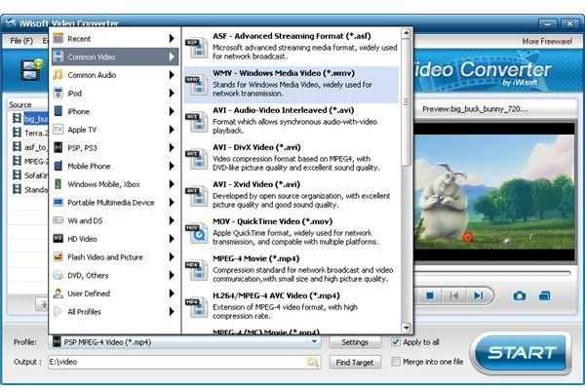This screenshot has height=392, width=585.
Task: Open the More Freeware! link
Action: click(x=547, y=41)
